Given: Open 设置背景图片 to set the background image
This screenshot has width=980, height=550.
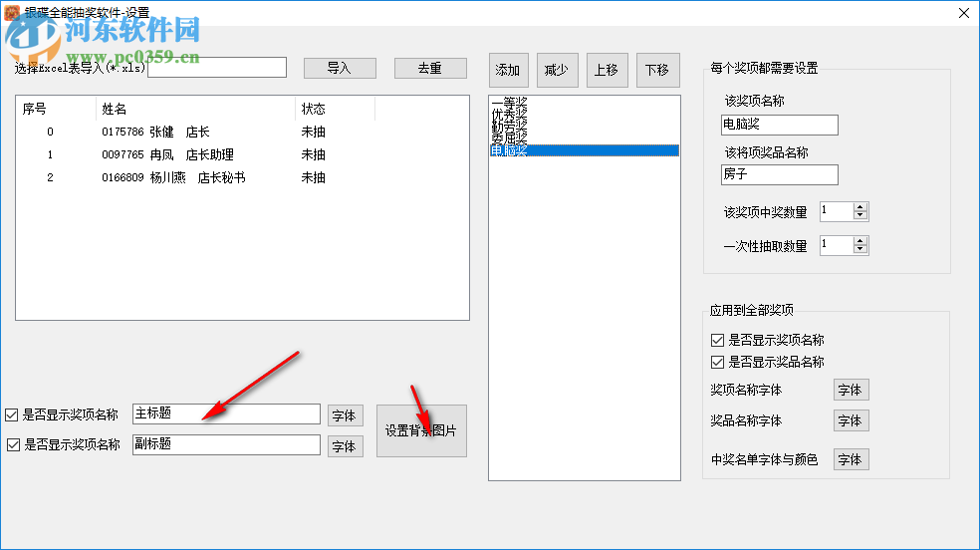Looking at the screenshot, I should coord(421,430).
